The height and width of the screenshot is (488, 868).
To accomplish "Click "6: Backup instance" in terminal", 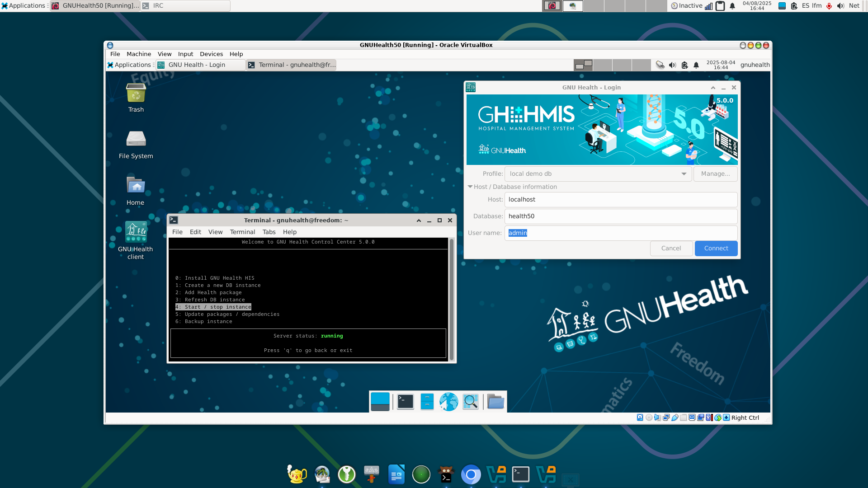I will pyautogui.click(x=204, y=321).
